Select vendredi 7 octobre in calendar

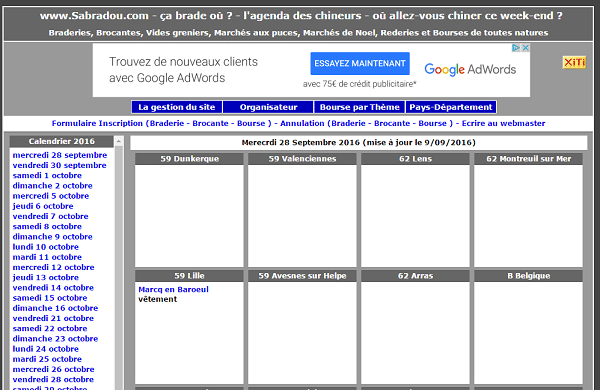50,216
